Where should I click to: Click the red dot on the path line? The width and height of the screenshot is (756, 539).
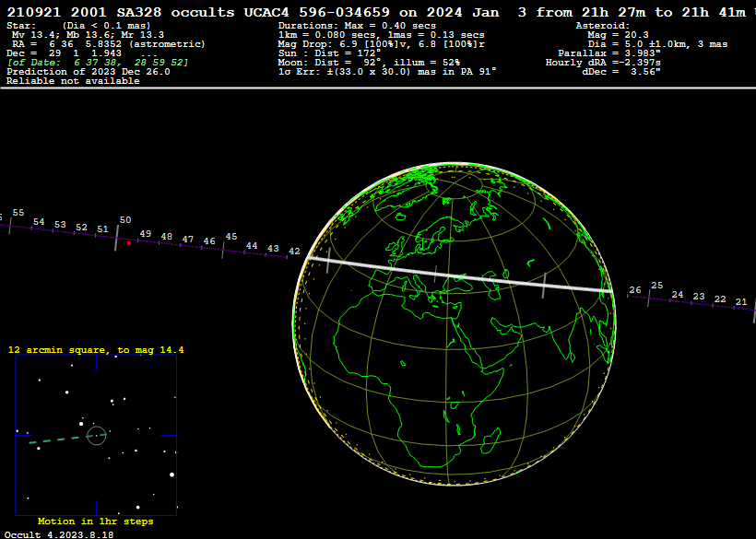pos(129,243)
